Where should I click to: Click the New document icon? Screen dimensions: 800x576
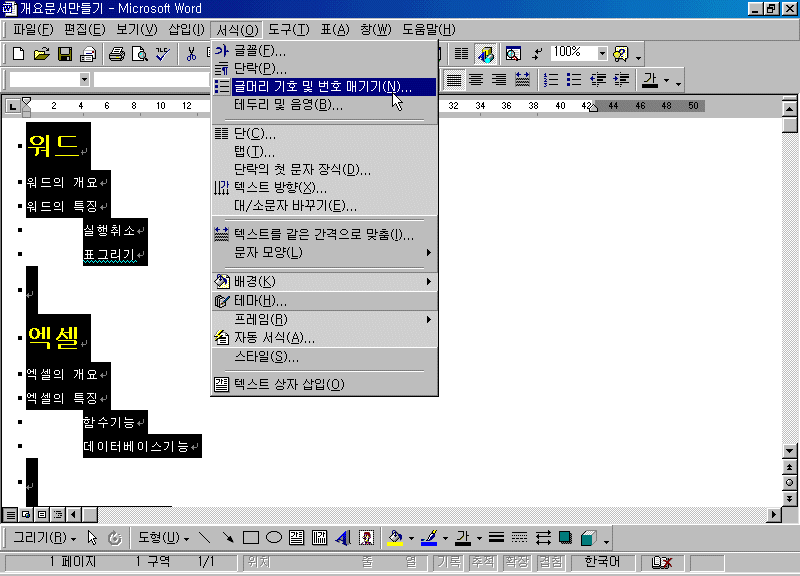coord(18,54)
